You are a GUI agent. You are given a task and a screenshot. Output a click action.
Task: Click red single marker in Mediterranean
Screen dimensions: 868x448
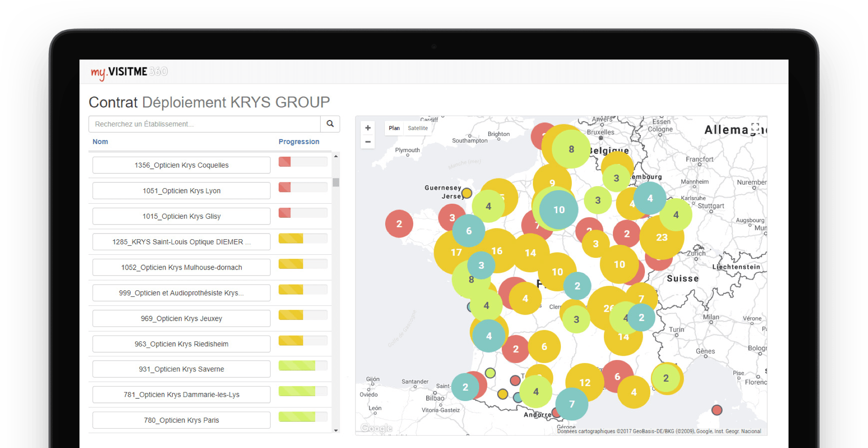[717, 410]
